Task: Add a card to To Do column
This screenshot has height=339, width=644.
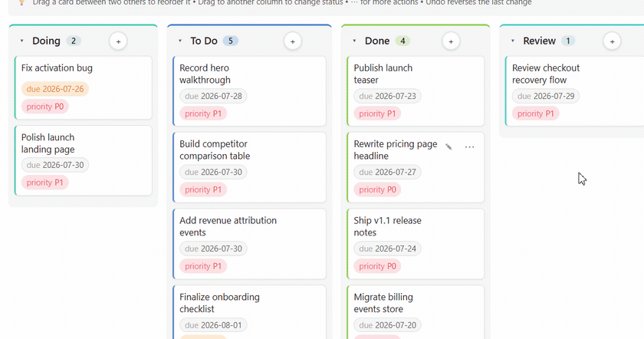Action: [x=292, y=41]
